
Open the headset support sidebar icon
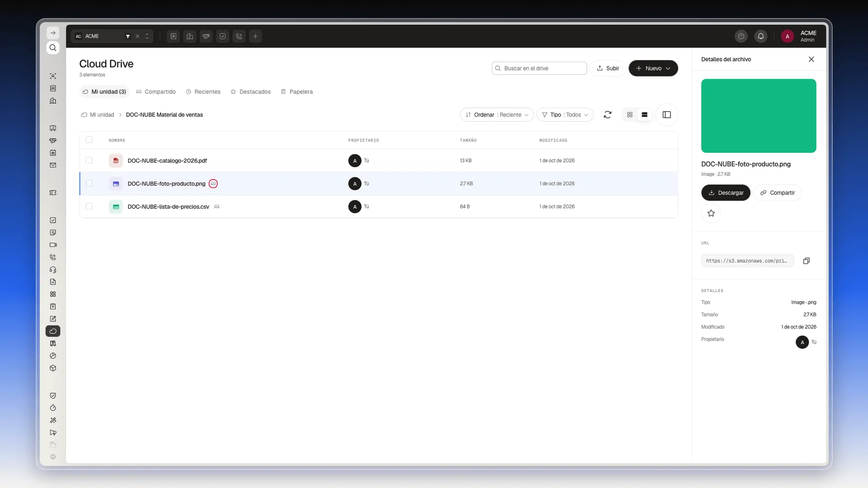click(x=53, y=270)
